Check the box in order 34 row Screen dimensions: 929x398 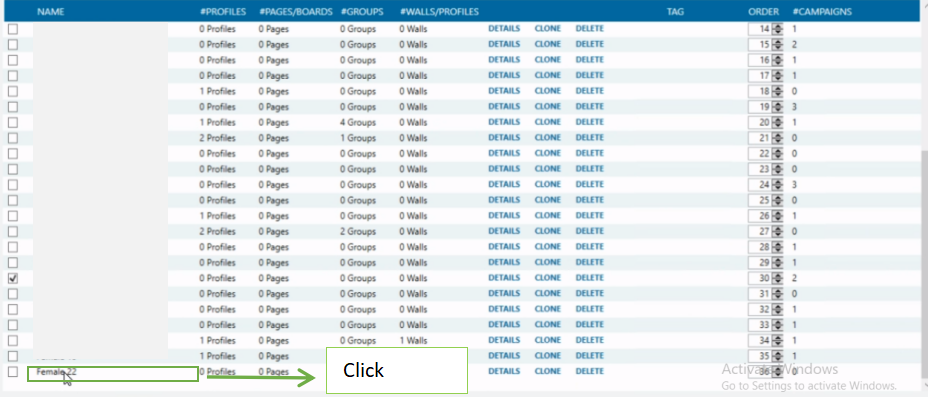pos(12,341)
